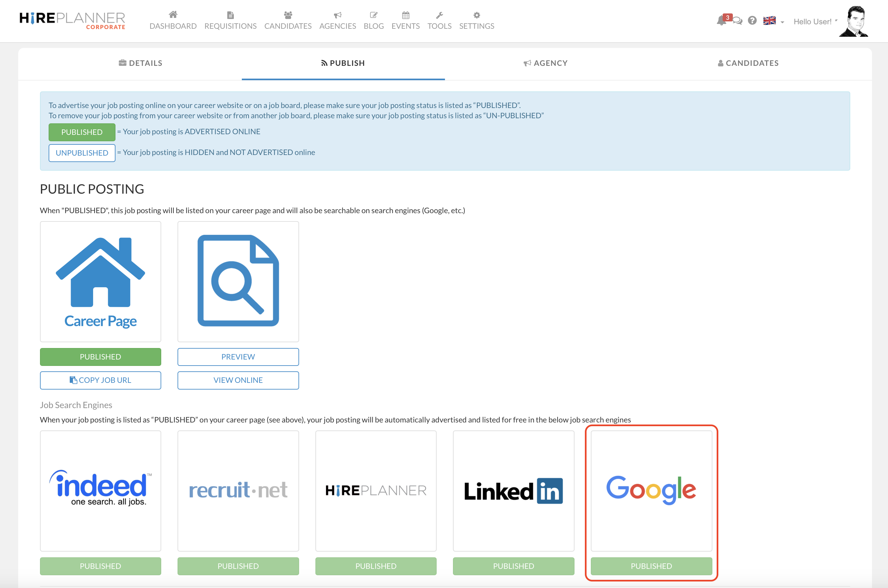888x588 pixels.
Task: Open the Candidates section from top navigation
Action: [288, 21]
